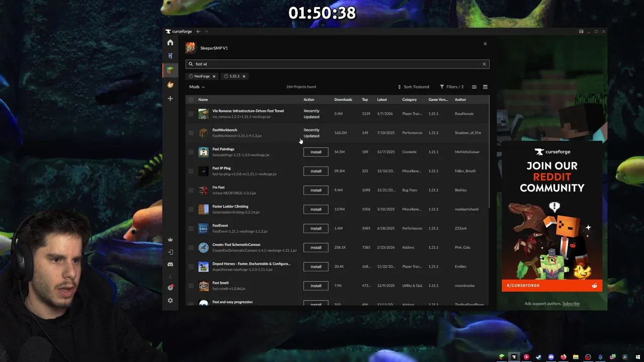Sort by the Latest column header
The height and width of the screenshot is (362, 644).
pos(382,100)
